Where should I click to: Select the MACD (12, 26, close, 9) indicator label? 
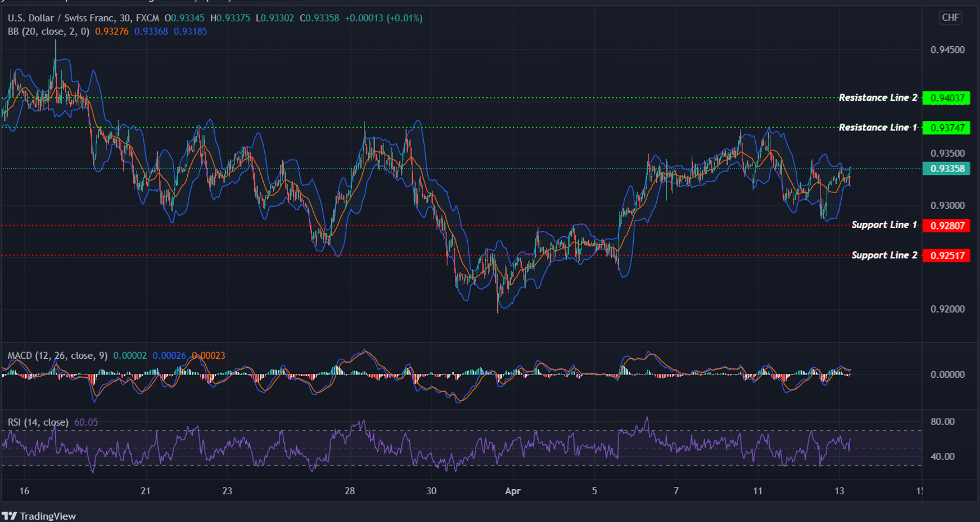pos(56,355)
